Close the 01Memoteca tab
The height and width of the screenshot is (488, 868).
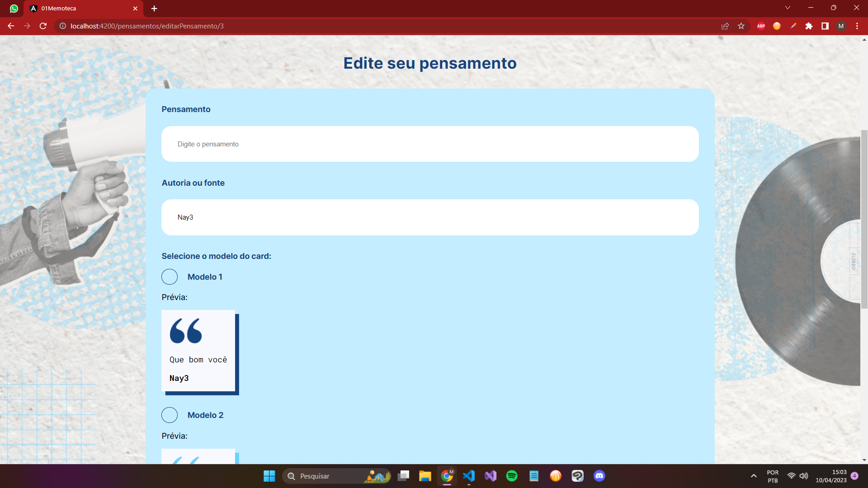pos(135,9)
